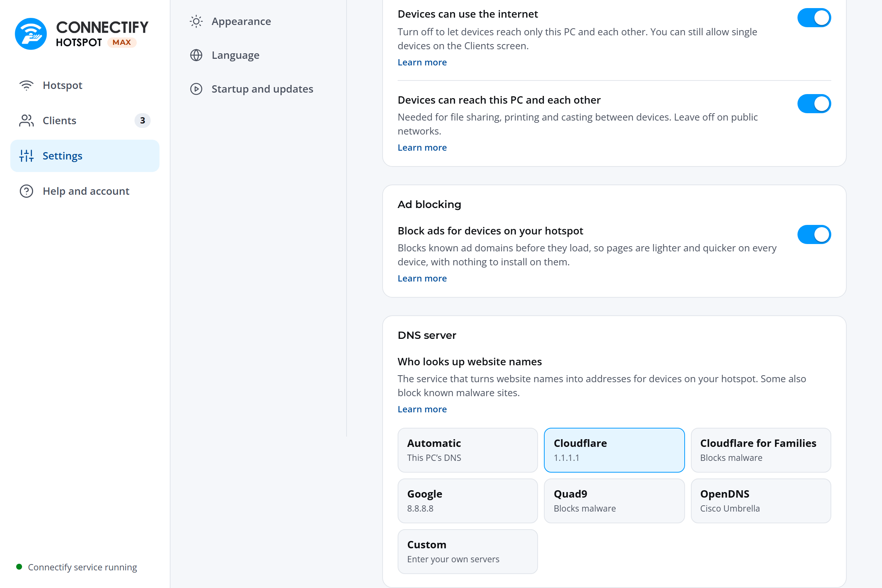The image size is (882, 588).
Task: Click the Hotspot wifi icon in sidebar
Action: pos(26,86)
